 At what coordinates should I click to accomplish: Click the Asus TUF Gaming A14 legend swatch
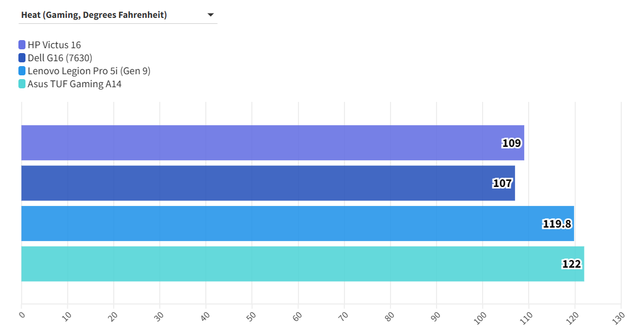pyautogui.click(x=22, y=84)
